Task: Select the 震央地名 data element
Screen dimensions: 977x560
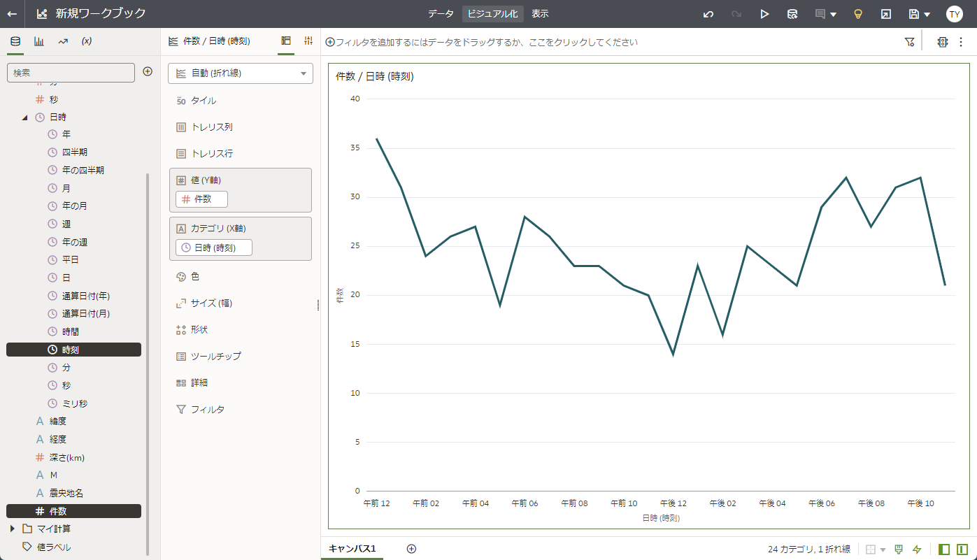Action: click(x=66, y=493)
